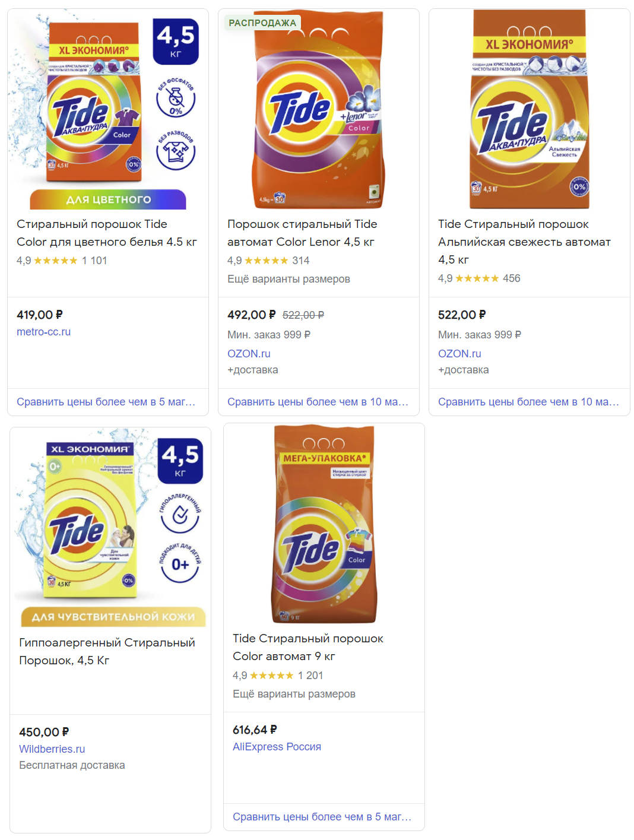Viewport: 634px width, 840px height.
Task: Open the Wildberries.ru store link
Action: [x=52, y=749]
